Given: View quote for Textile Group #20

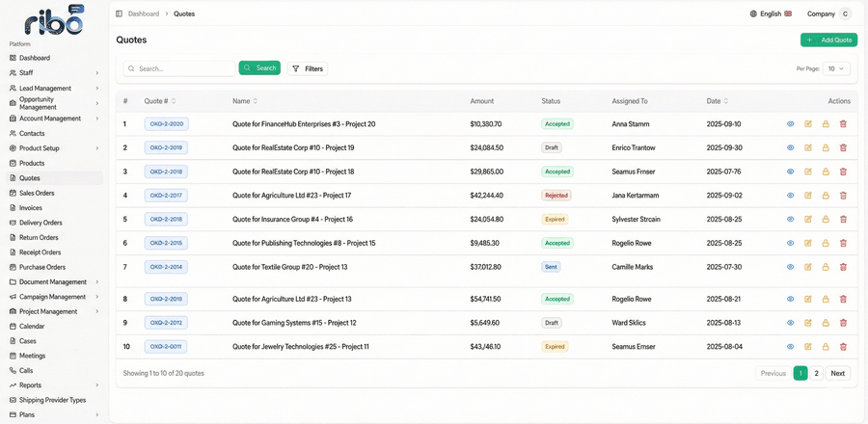Looking at the screenshot, I should (x=791, y=267).
